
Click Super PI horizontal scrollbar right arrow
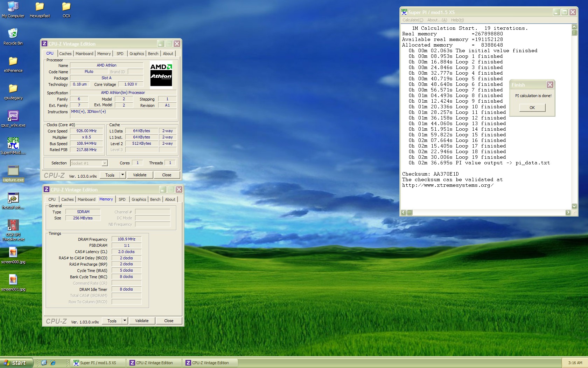[x=568, y=212]
